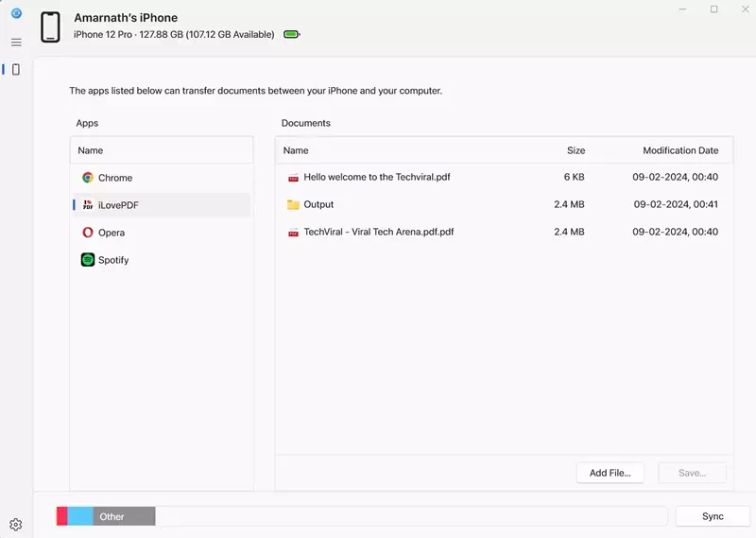
Task: Select TechViral - Viral Tech Arena.pdf.pdf file
Action: click(504, 232)
